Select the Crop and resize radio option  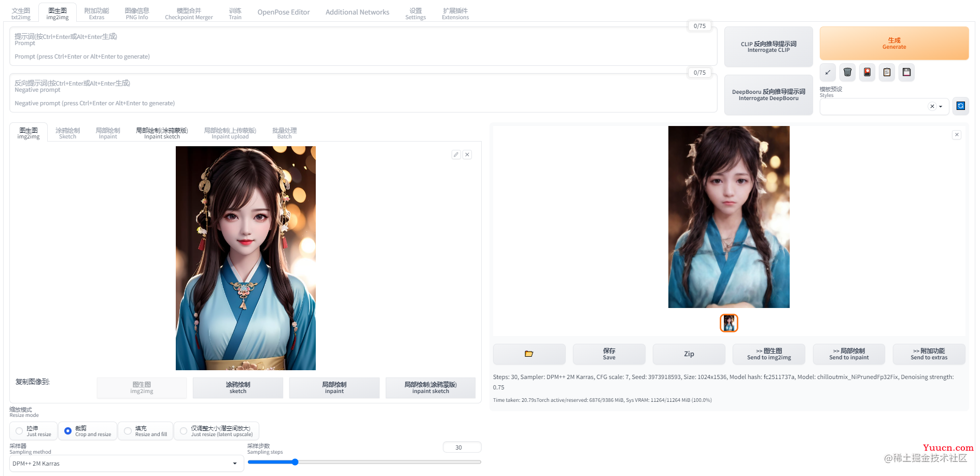88,431
